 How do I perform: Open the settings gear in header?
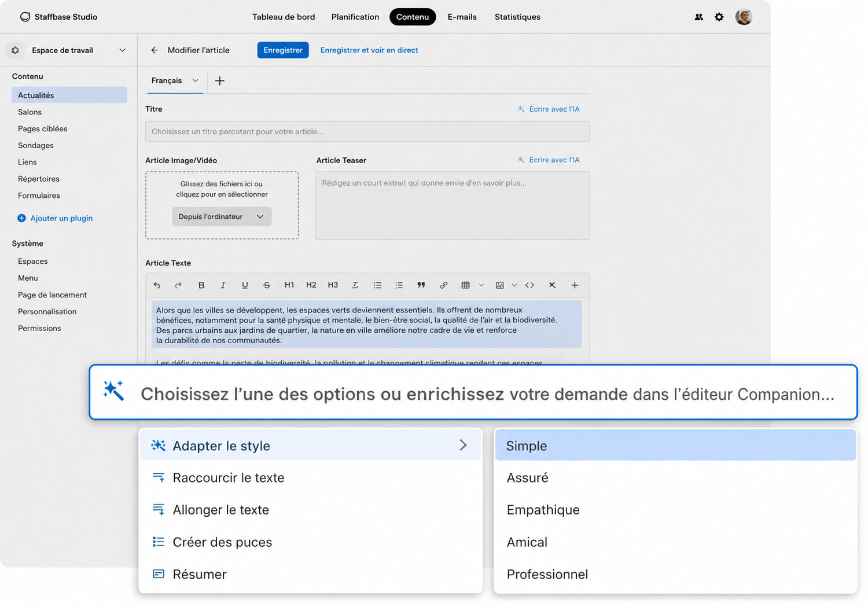pyautogui.click(x=719, y=17)
